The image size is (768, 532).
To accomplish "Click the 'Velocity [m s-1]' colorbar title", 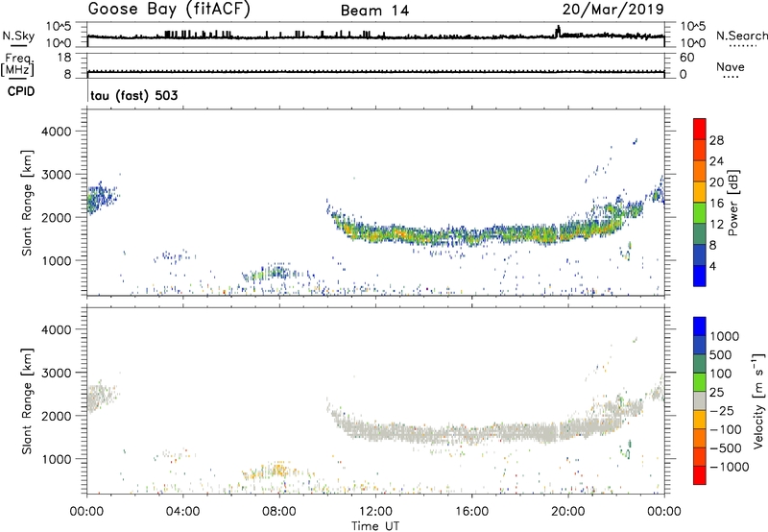I will pyautogui.click(x=758, y=400).
